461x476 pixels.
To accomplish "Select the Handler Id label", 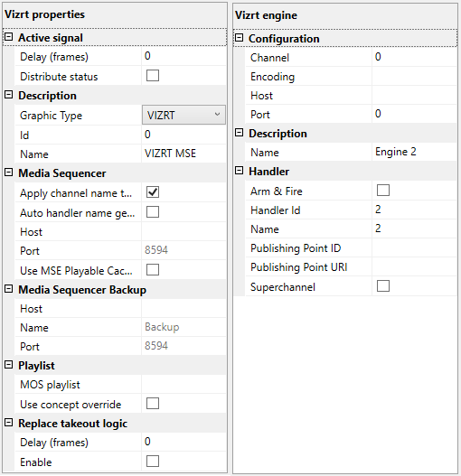I will [x=276, y=210].
